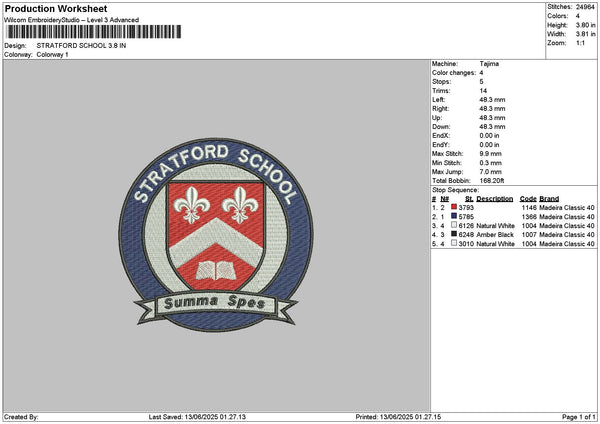Click the Zoom value '1:1'
Viewport: 600px width, 424px height.
pyautogui.click(x=580, y=43)
